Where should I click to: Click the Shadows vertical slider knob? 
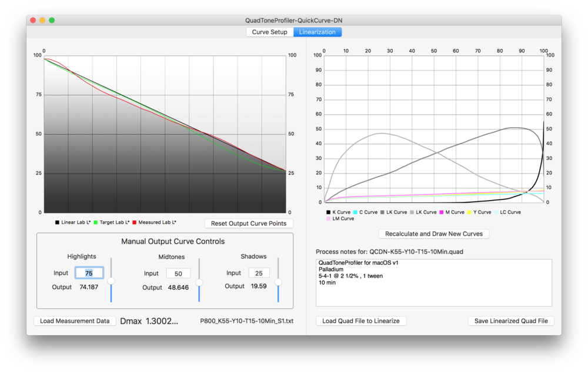pos(278,282)
